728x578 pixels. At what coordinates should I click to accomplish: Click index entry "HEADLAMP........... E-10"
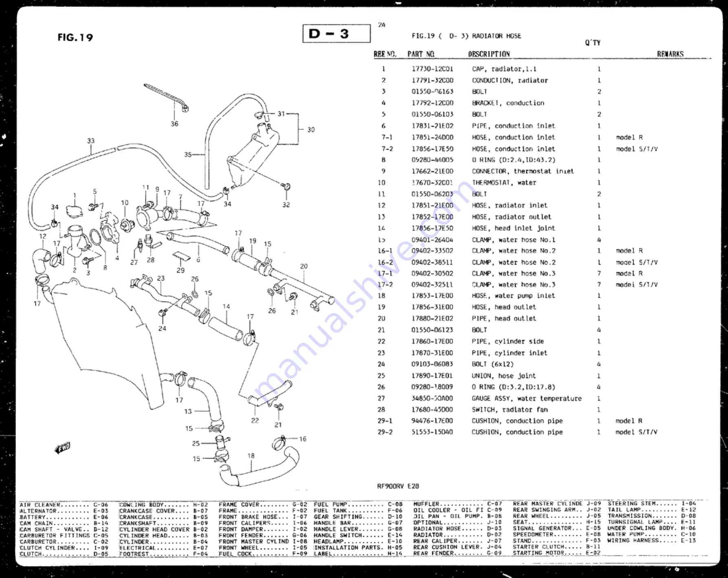[358, 541]
